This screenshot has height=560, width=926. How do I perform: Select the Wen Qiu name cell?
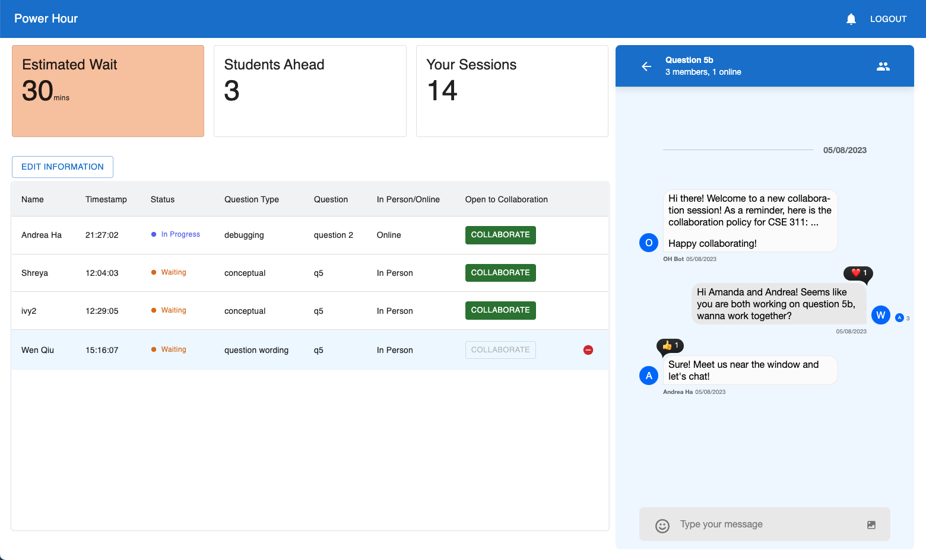(x=37, y=350)
